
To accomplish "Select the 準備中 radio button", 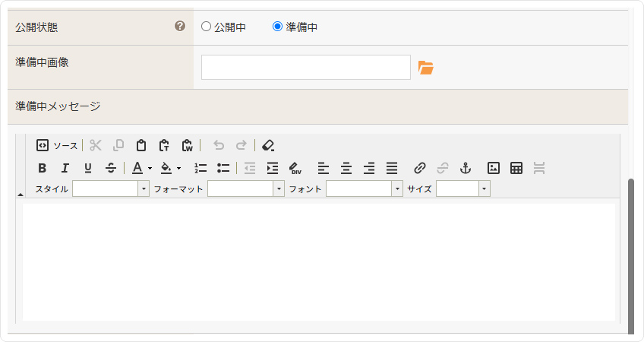I will click(277, 27).
